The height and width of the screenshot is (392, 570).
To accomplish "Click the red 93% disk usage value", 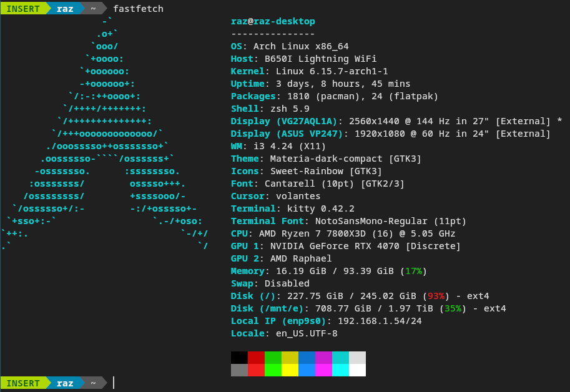I will (x=436, y=296).
